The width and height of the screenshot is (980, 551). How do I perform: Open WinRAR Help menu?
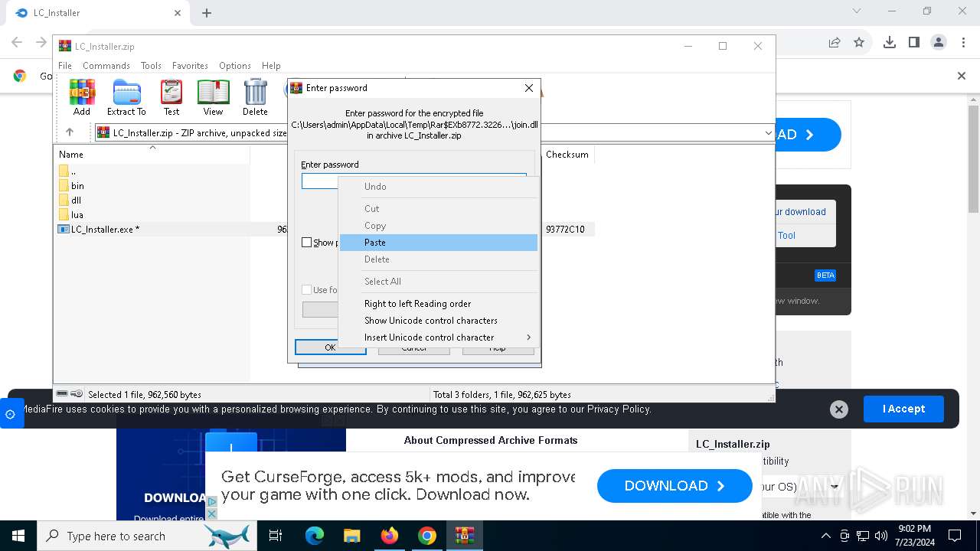271,66
